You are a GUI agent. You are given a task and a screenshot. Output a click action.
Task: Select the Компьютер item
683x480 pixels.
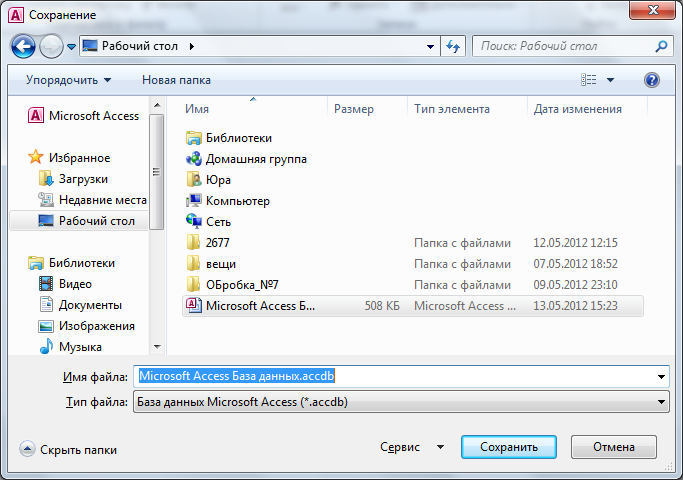coord(228,201)
